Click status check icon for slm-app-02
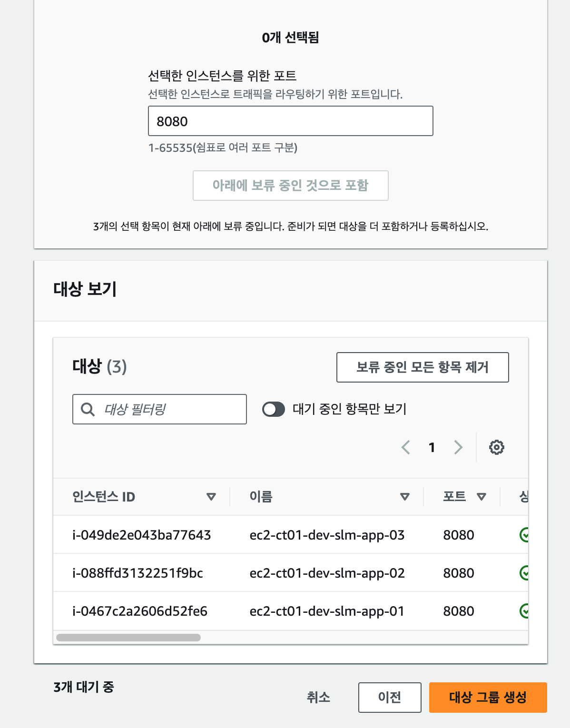 [524, 573]
